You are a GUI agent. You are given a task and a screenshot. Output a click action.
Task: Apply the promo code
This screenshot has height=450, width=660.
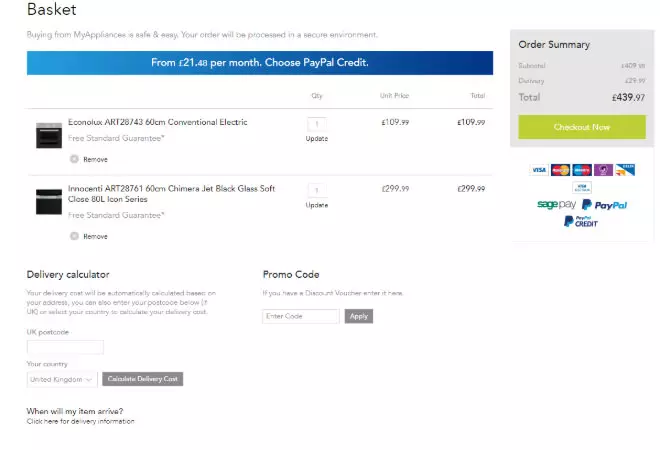tap(359, 316)
